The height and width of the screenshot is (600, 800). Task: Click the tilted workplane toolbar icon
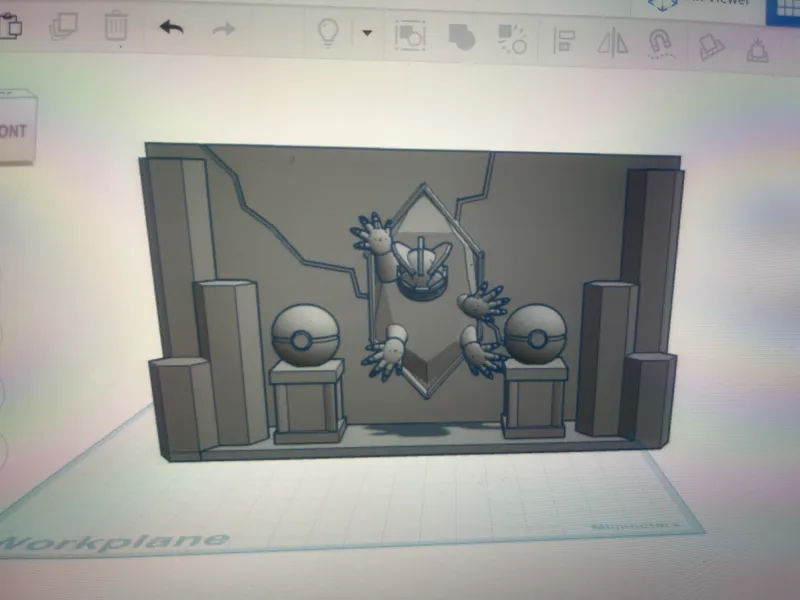[711, 47]
